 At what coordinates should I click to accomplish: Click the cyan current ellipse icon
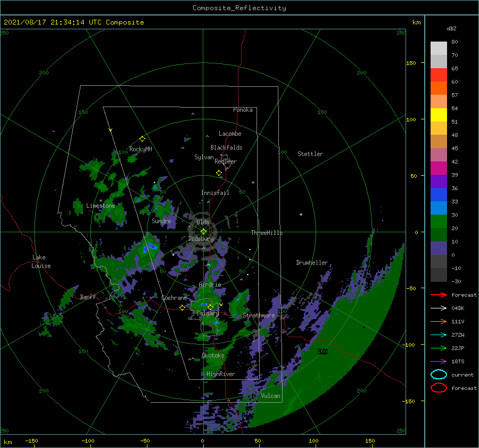coord(439,374)
